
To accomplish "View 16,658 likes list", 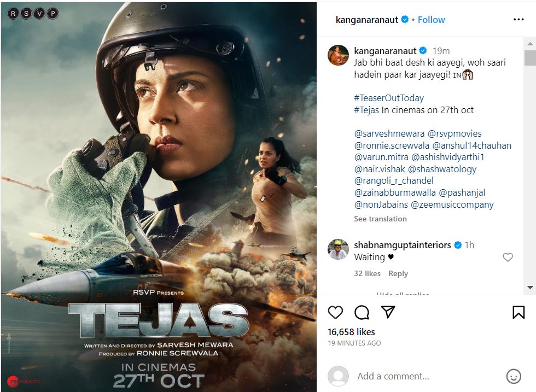I will tap(351, 332).
